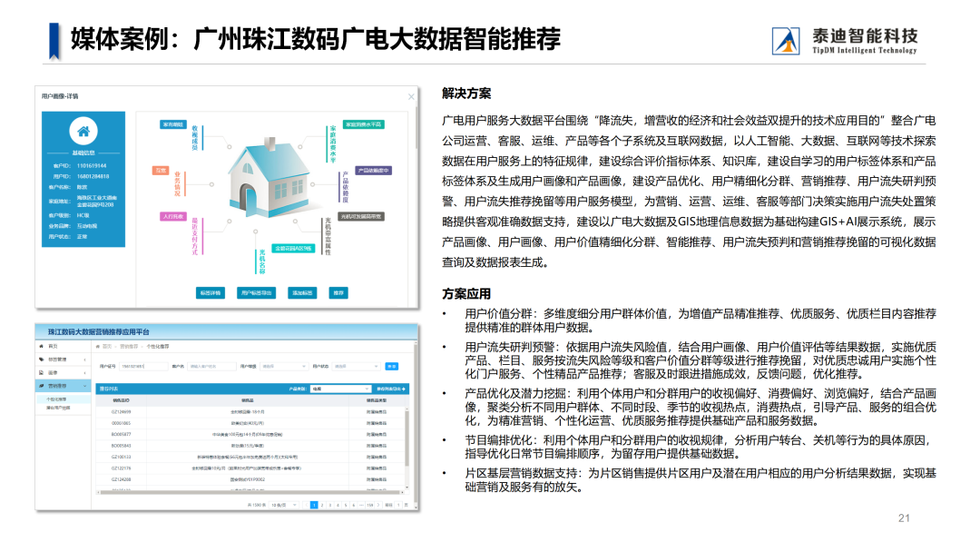Click the house avatar icon in basic info
This screenshot has height=552, width=980.
pyautogui.click(x=83, y=132)
